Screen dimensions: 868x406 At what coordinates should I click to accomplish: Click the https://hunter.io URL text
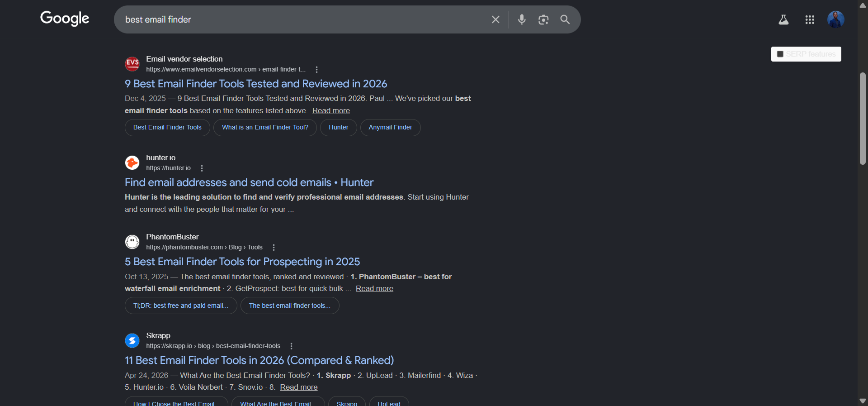click(x=168, y=168)
